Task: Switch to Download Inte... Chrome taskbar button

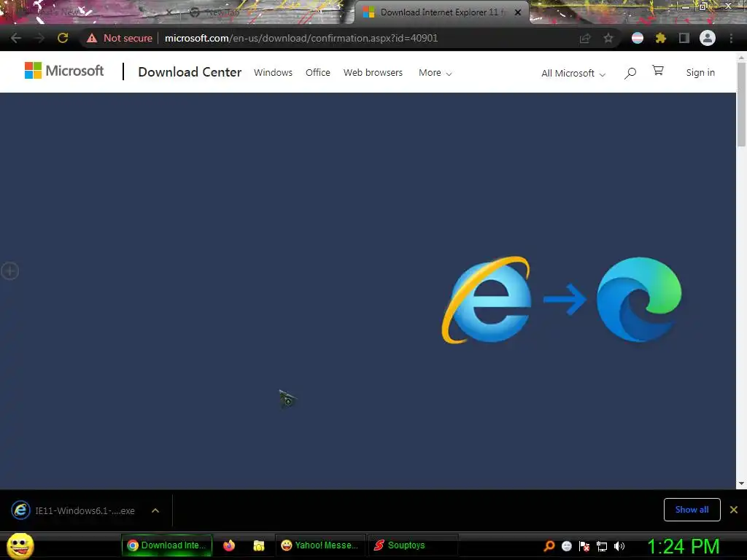Action: [167, 545]
